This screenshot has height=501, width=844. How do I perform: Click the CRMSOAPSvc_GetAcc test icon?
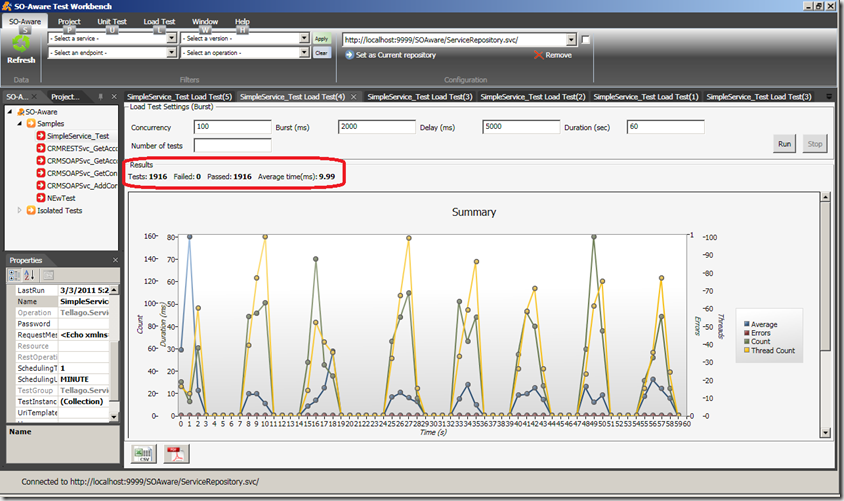pyautogui.click(x=41, y=160)
